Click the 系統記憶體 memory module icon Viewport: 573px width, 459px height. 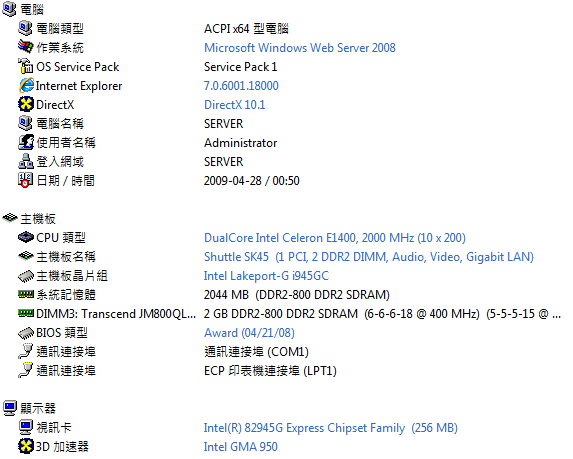coord(26,294)
